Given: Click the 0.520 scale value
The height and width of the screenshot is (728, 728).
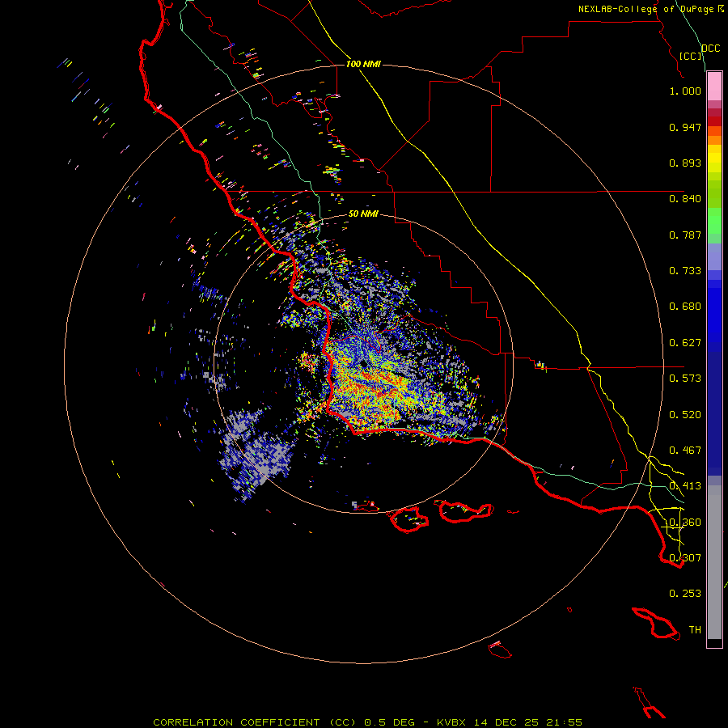Looking at the screenshot, I should click(685, 415).
